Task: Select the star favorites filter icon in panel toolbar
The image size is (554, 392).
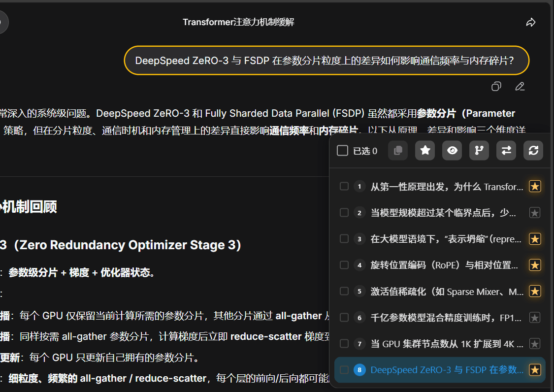Action: pos(424,151)
